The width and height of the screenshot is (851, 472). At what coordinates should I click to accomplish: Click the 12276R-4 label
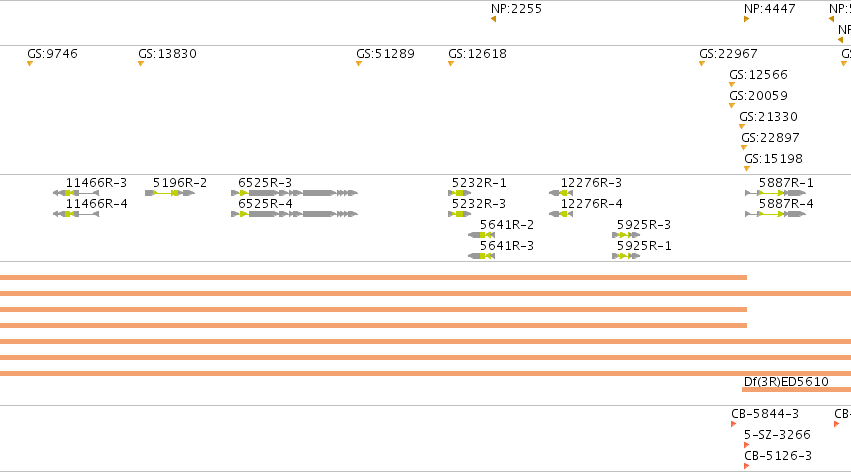[591, 203]
